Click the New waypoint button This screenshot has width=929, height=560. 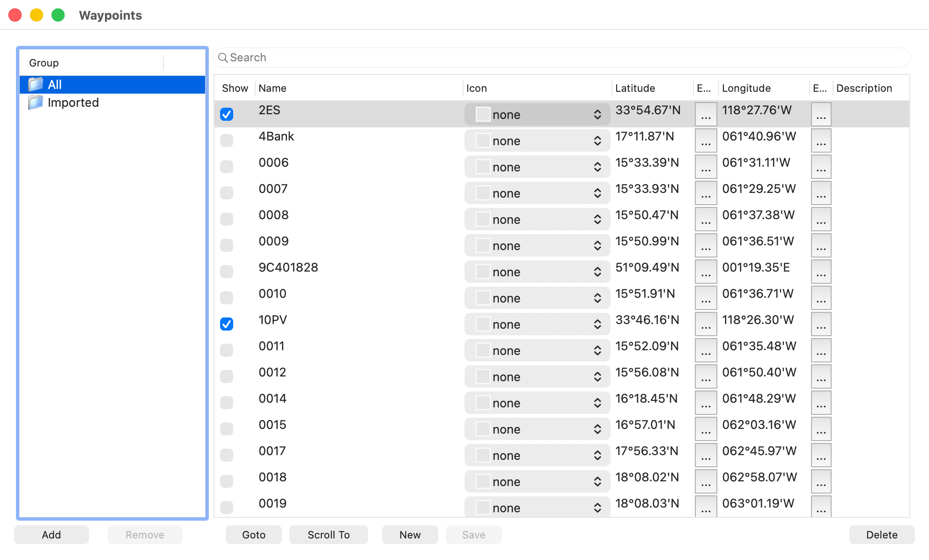[x=410, y=535]
